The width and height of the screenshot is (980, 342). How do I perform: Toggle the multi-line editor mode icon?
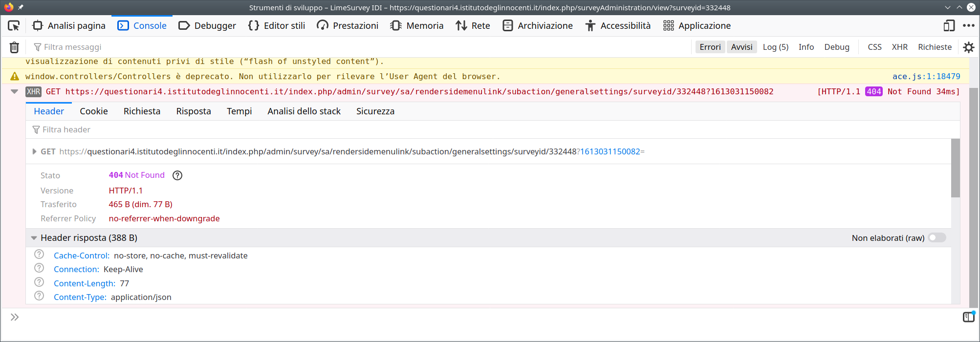point(968,317)
